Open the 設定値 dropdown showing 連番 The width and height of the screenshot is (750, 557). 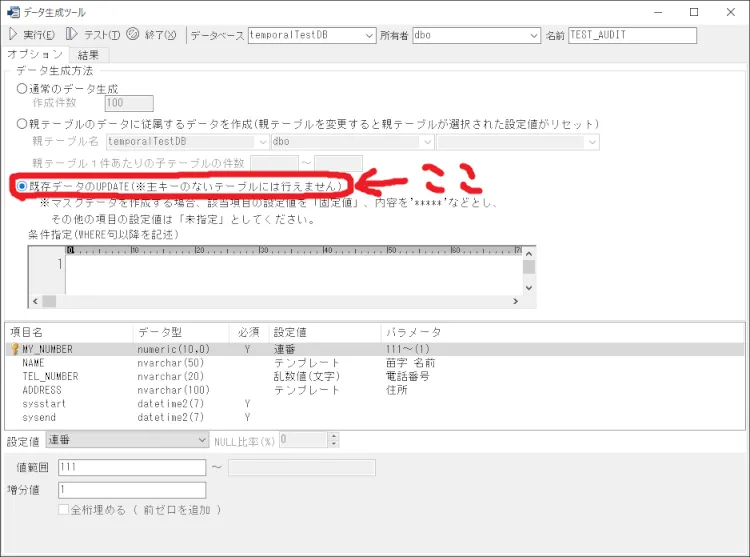(127, 440)
